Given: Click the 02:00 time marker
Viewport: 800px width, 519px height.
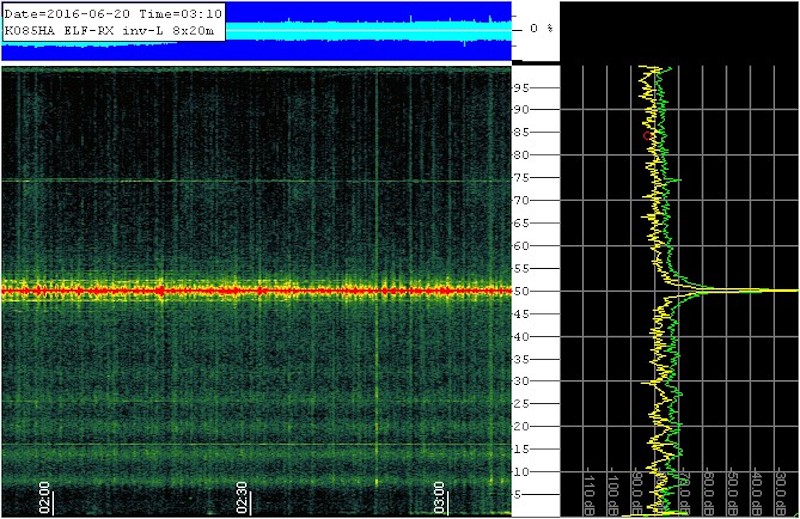Looking at the screenshot, I should coord(44,495).
